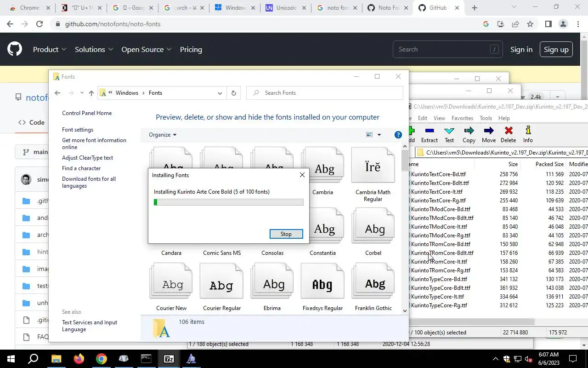Click Move icon in 7-Zip toolbar

pyautogui.click(x=489, y=131)
